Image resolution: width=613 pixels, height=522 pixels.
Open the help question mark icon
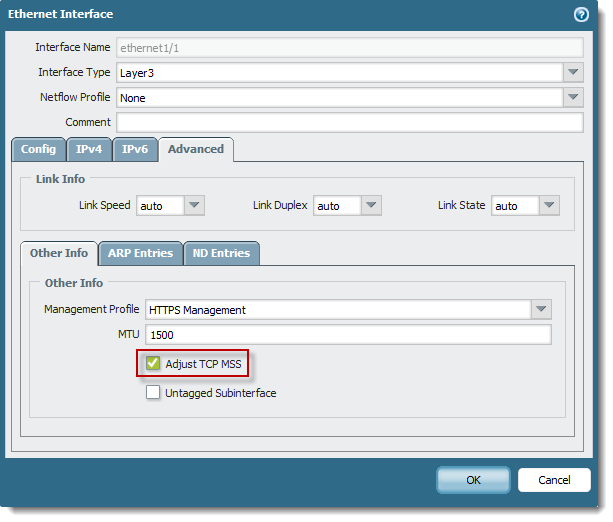[x=581, y=14]
